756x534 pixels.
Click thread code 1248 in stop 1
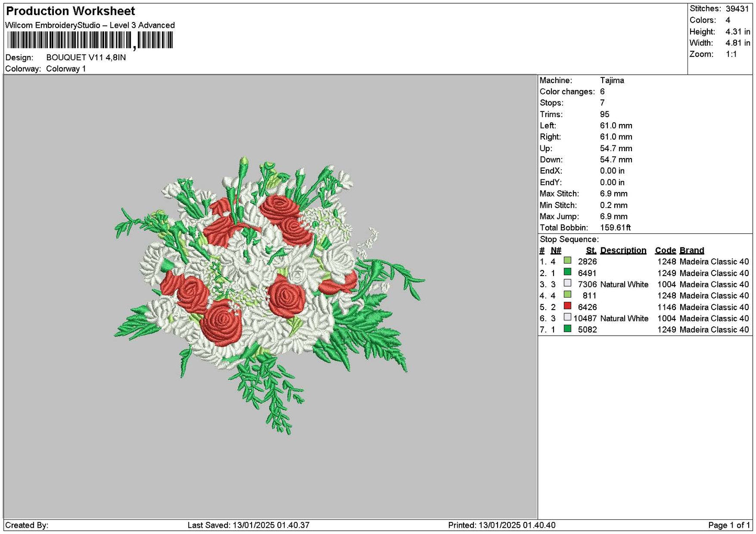click(x=667, y=262)
